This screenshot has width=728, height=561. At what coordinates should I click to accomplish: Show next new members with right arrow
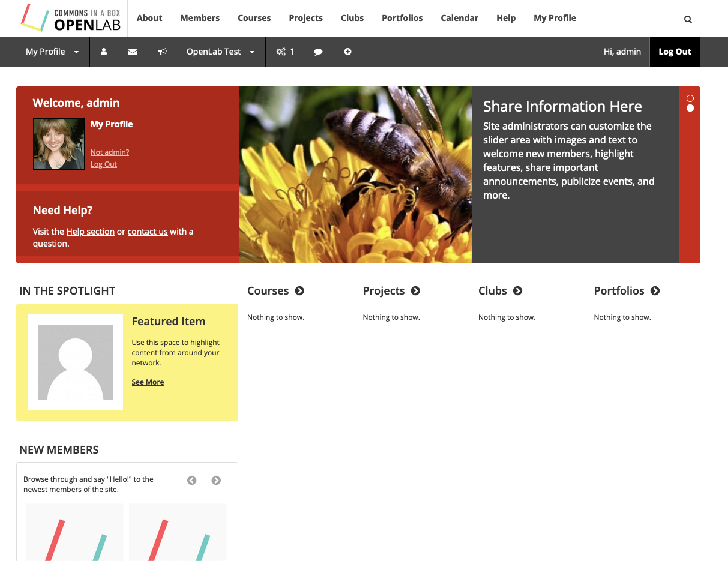(x=216, y=480)
